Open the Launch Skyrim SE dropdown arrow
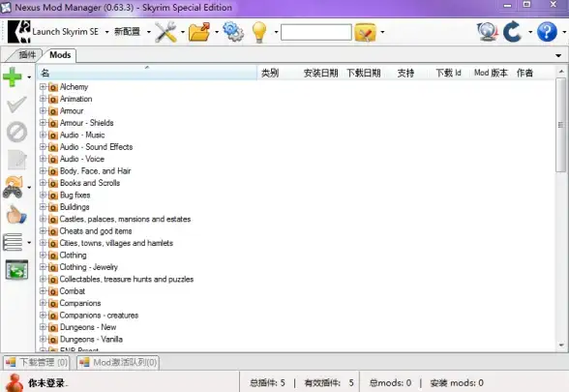569x392 pixels. tap(106, 32)
